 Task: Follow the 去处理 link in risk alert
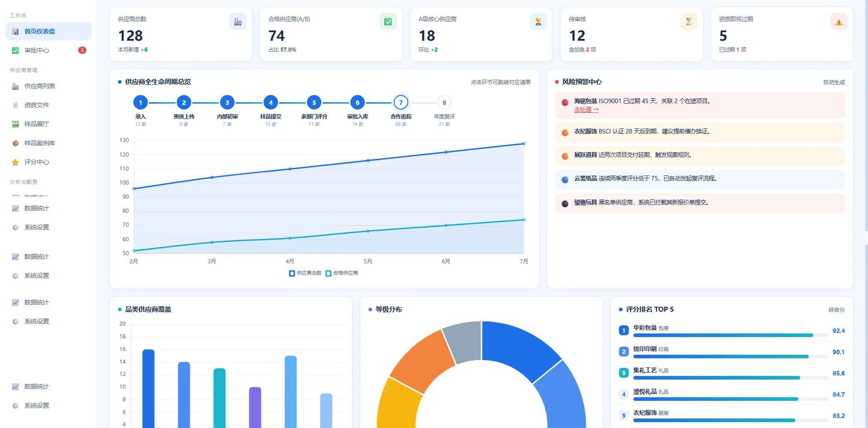coord(586,109)
